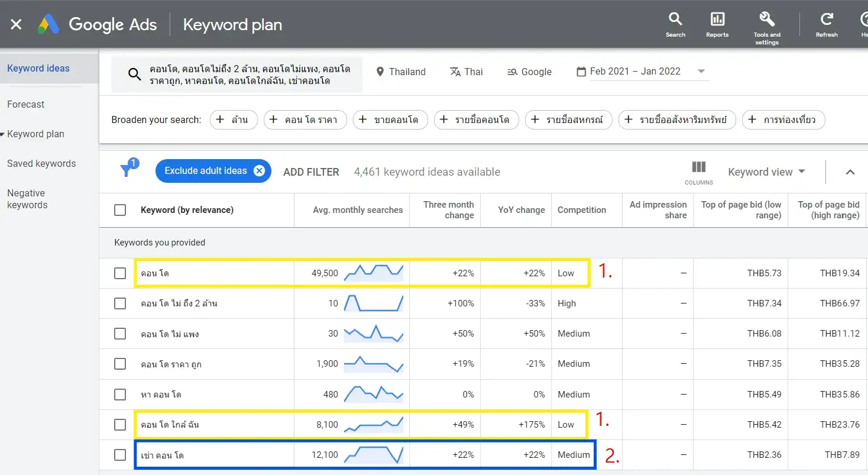Click the filter icon with badge
Viewport: 868px width, 475px height.
pos(128,170)
